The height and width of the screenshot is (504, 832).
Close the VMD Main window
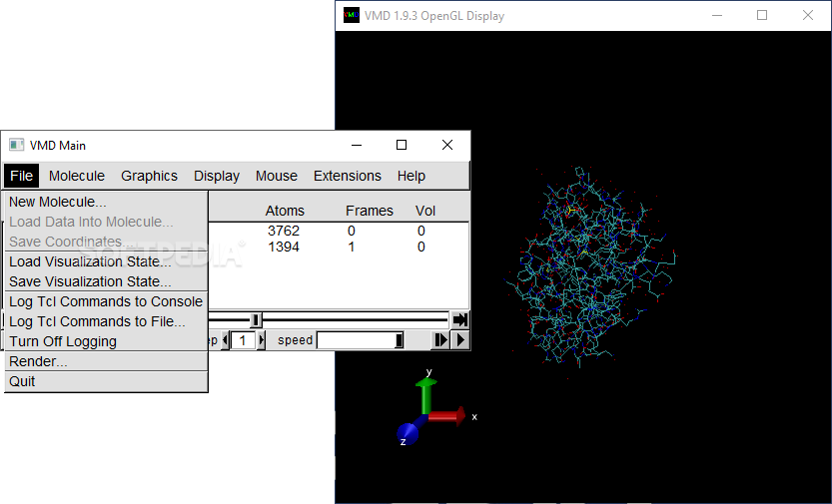point(447,145)
